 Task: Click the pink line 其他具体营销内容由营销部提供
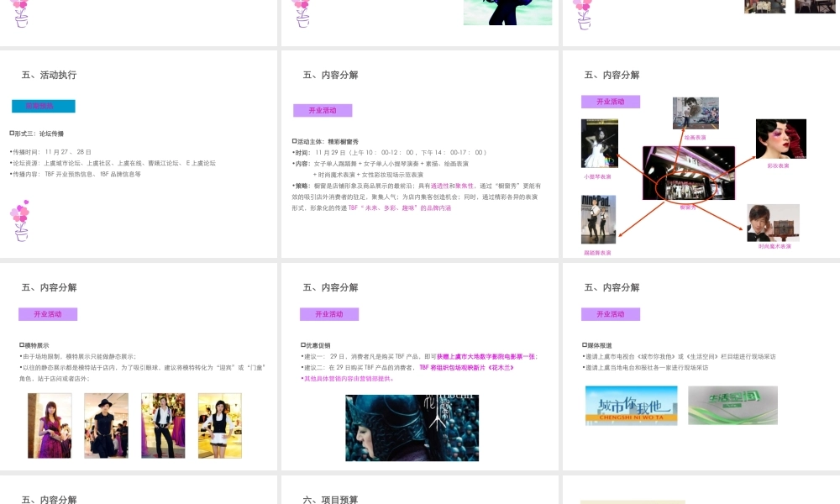click(x=349, y=379)
